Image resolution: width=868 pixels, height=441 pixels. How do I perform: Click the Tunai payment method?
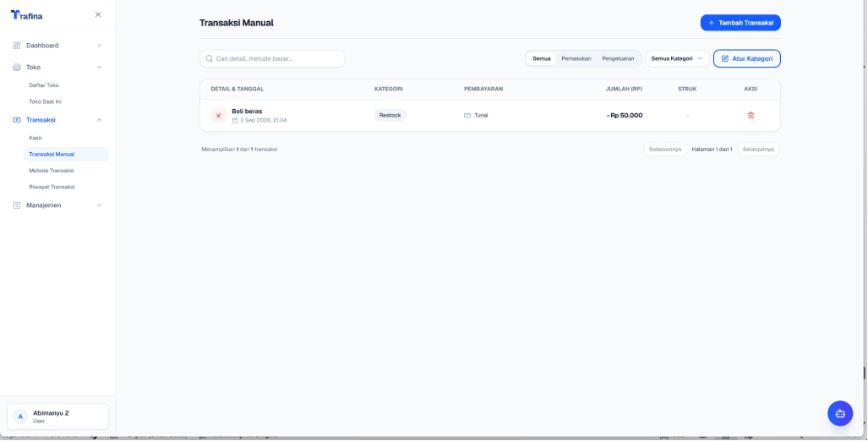click(481, 115)
